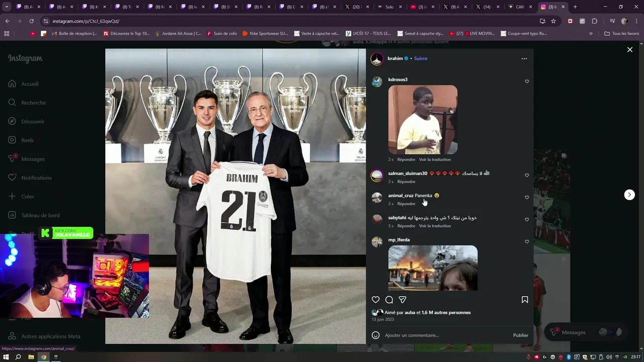Viewport: 644px width, 362px height.
Task: View '1,6 M autres personnes' likes list
Action: (446, 313)
